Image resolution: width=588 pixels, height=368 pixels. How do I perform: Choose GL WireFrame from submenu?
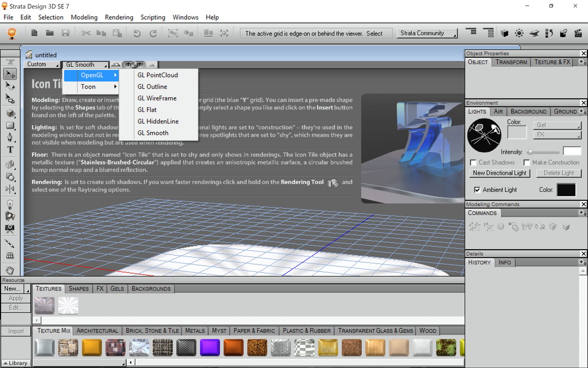click(157, 98)
